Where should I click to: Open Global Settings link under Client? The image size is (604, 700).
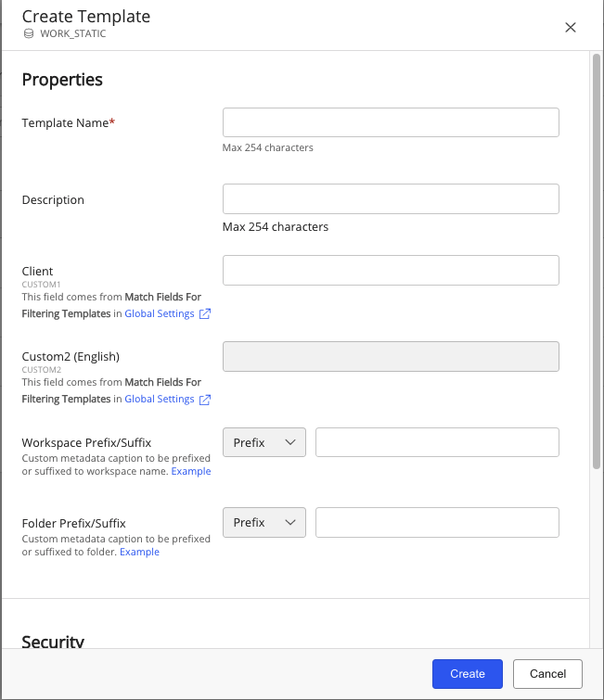click(160, 314)
